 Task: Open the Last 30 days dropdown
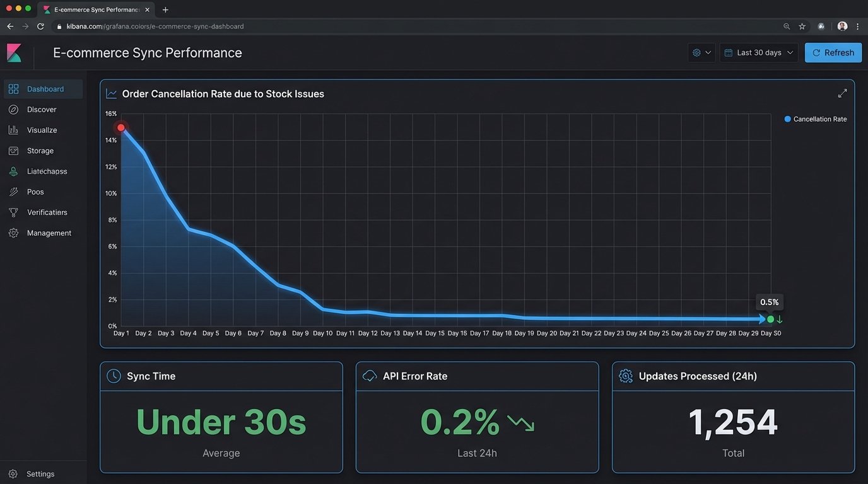759,52
